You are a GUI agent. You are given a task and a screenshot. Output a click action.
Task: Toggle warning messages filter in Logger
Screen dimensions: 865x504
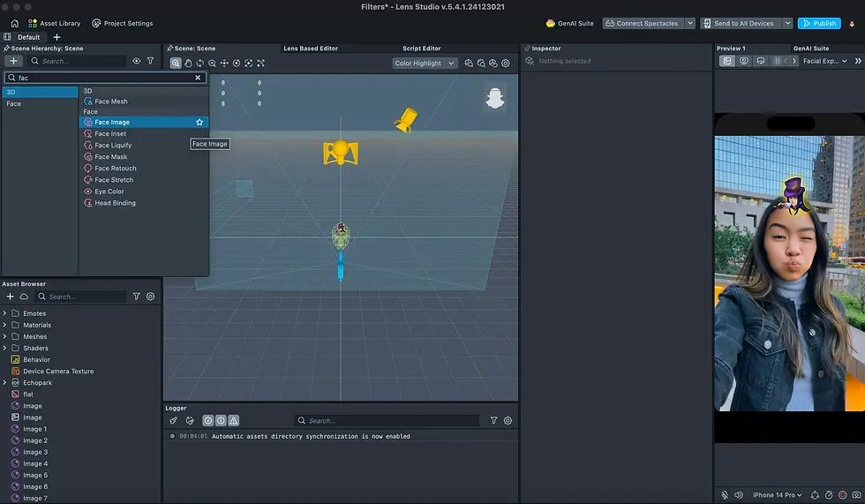[x=234, y=420]
